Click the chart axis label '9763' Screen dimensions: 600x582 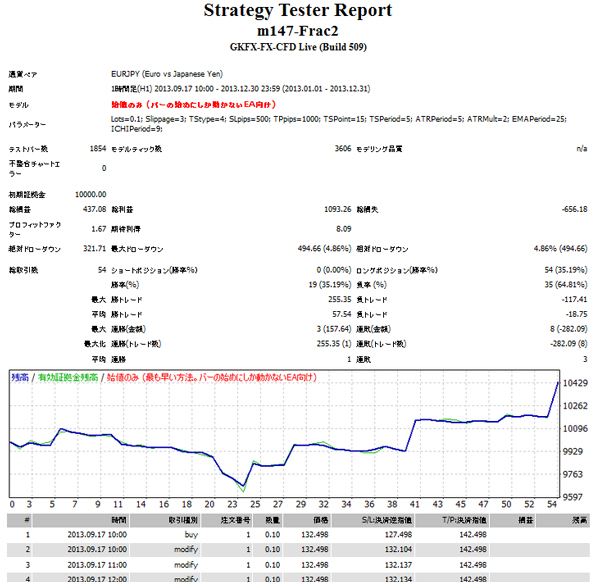click(572, 474)
